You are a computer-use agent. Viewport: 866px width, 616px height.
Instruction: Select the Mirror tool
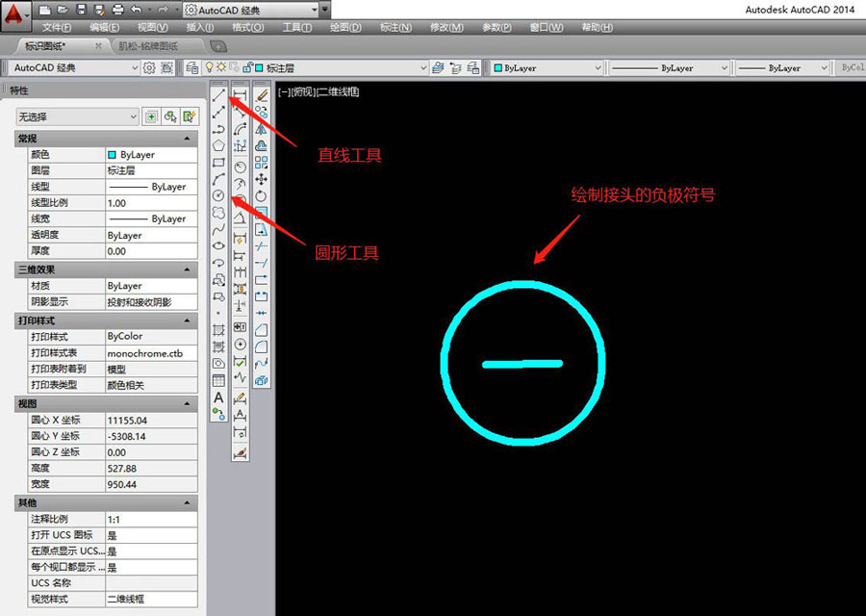[261, 129]
